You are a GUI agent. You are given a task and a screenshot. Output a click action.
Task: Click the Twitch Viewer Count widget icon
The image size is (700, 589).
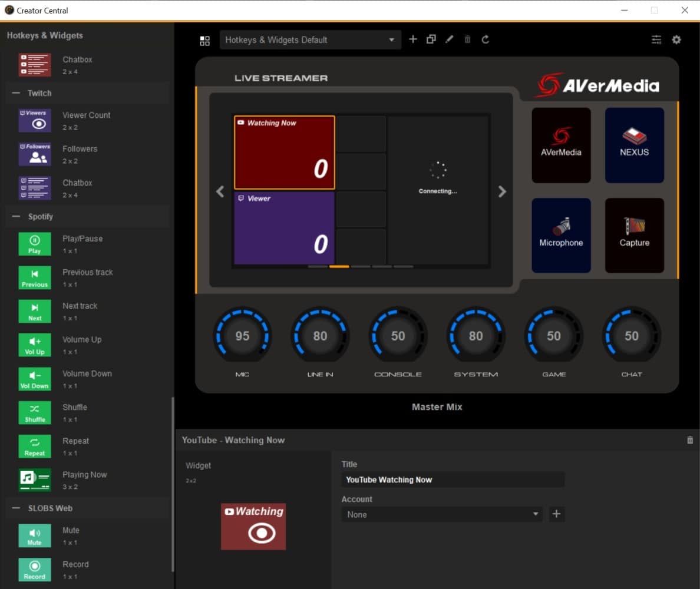[x=34, y=120]
